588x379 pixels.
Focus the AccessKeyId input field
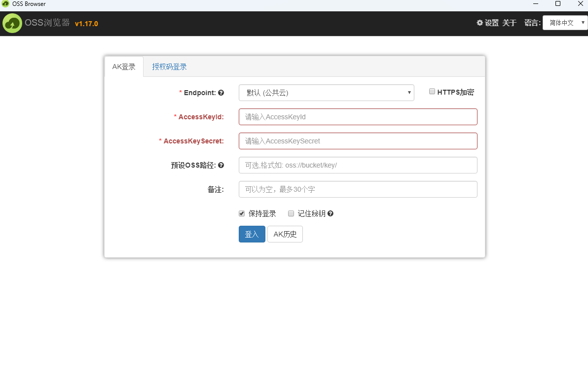coord(358,117)
